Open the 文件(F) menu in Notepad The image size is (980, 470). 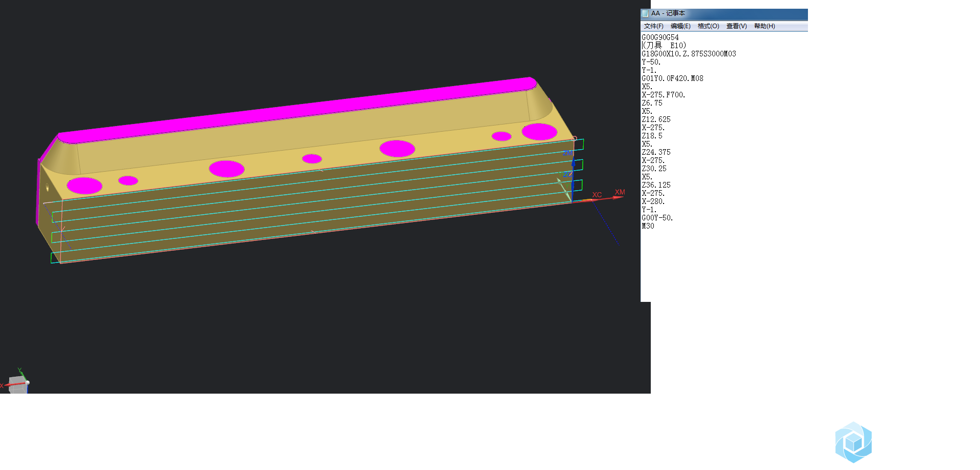coord(653,26)
